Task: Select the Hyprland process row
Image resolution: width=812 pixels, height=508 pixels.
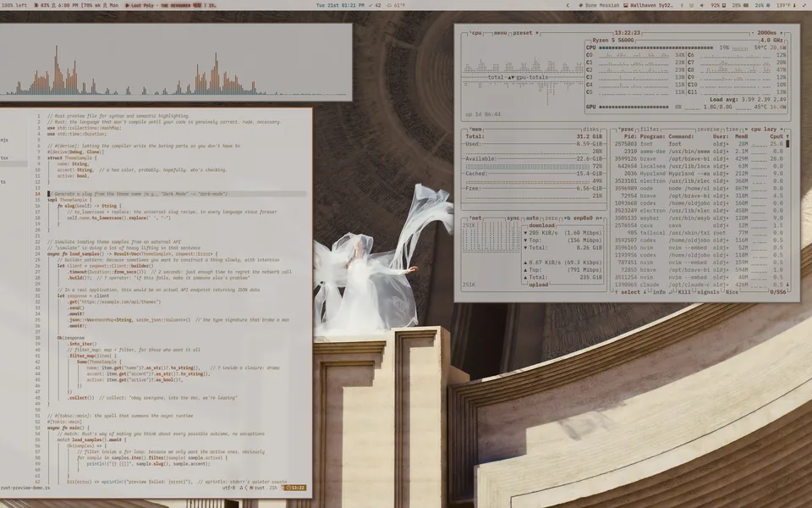Action: pos(700,174)
